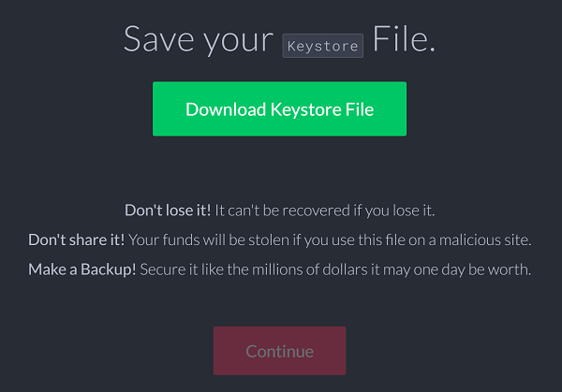Click the word 'File' on green button

360,109
